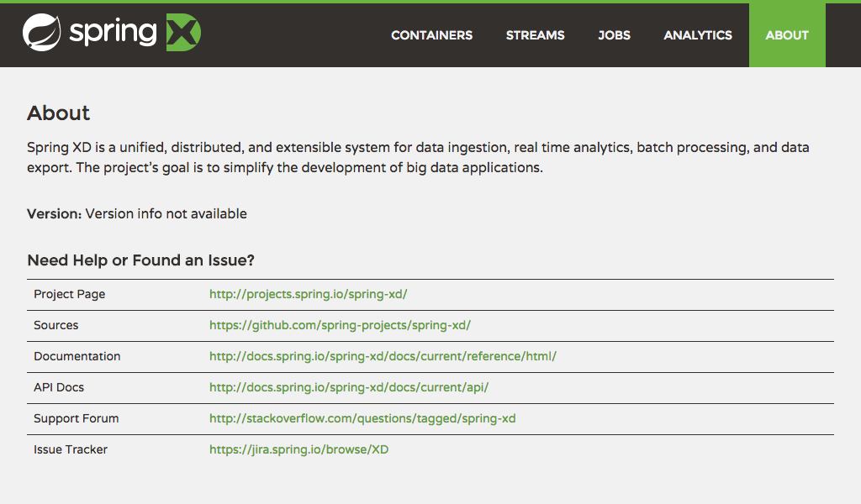Click the 'About' page heading
This screenshot has width=861, height=504.
(x=58, y=113)
